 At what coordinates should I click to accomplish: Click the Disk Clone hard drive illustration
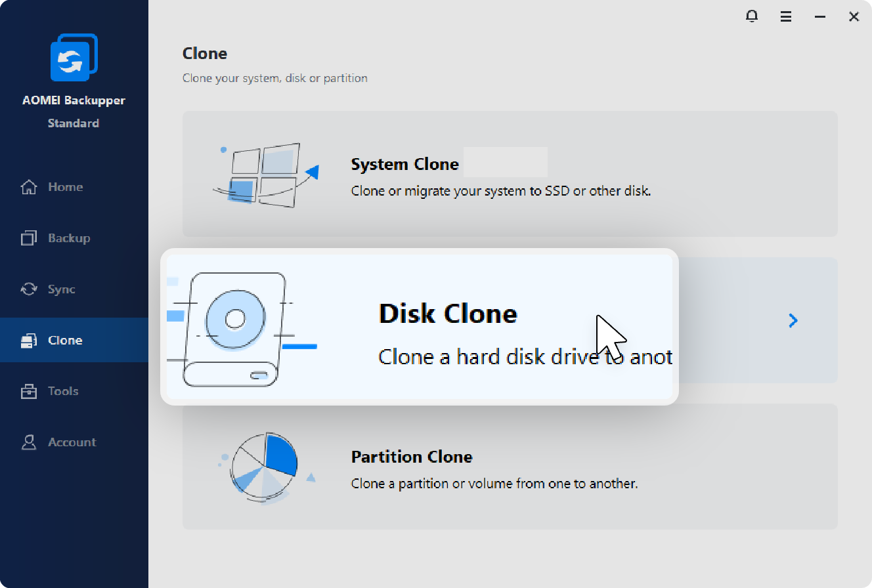pyautogui.click(x=235, y=328)
